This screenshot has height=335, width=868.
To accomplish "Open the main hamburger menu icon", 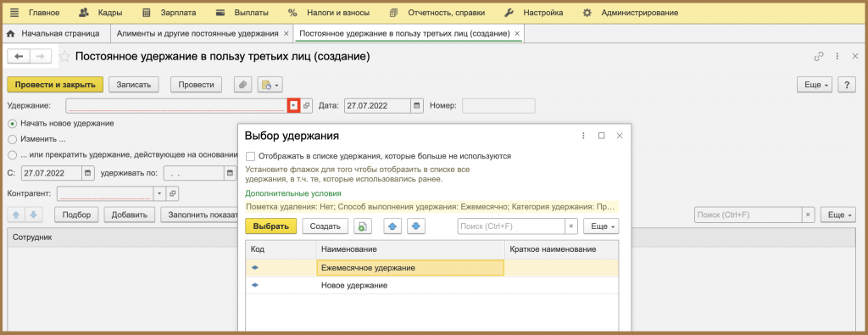I will 14,12.
